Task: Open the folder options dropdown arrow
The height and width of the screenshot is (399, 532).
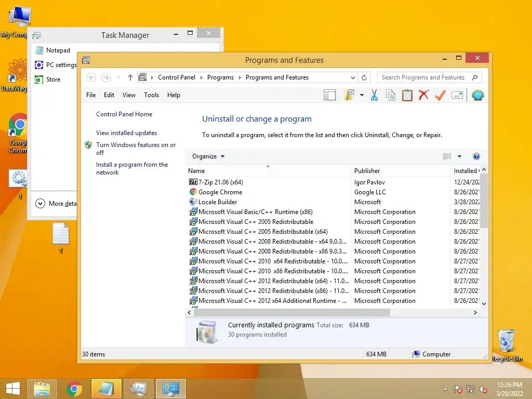Action: (362, 96)
